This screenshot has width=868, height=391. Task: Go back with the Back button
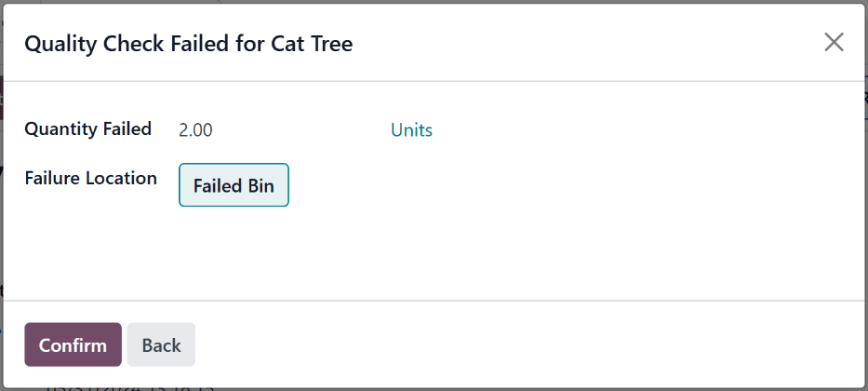pyautogui.click(x=161, y=345)
